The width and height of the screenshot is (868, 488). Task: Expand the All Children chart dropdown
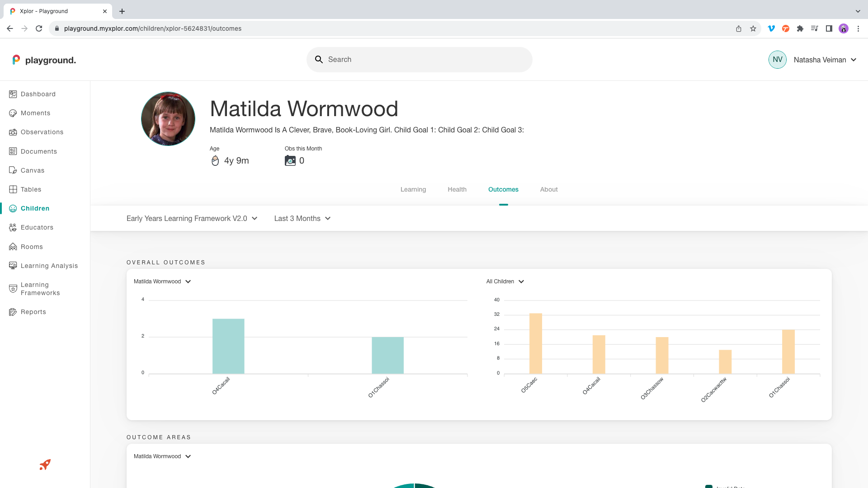tap(505, 282)
